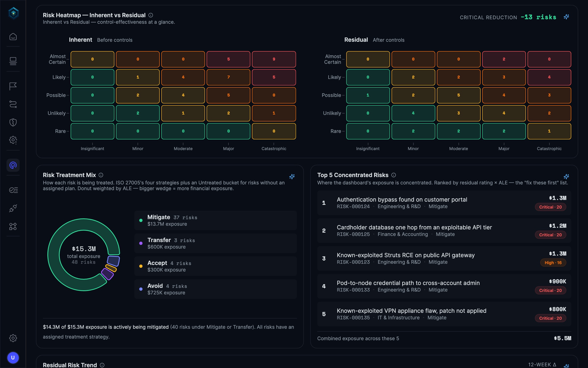Click the orange Accept donut segment
588x368 pixels.
point(111,268)
